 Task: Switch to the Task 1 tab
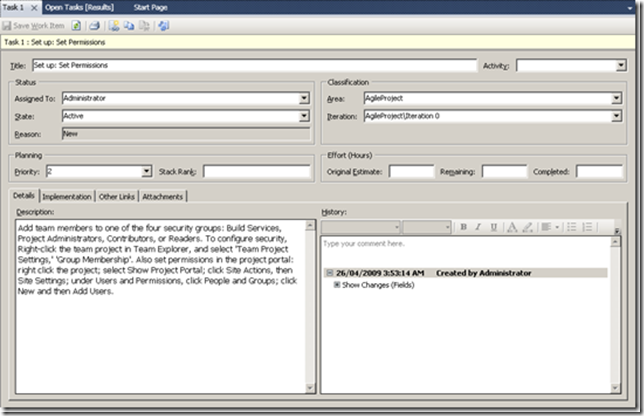[14, 7]
